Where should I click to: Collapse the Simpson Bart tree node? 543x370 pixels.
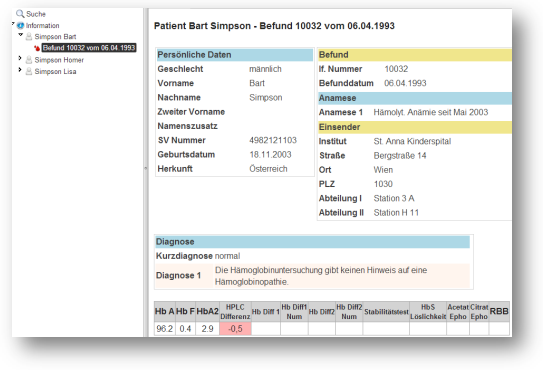point(20,35)
